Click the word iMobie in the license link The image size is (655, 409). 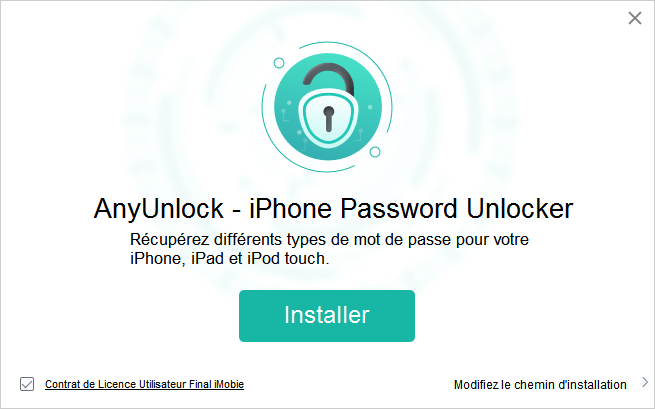click(229, 384)
